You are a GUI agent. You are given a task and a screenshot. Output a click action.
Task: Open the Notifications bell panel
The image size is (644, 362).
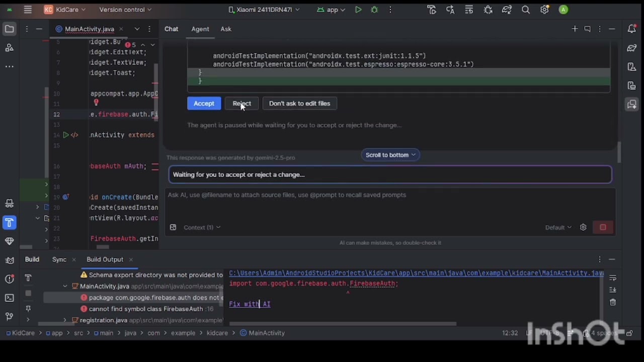(x=632, y=29)
